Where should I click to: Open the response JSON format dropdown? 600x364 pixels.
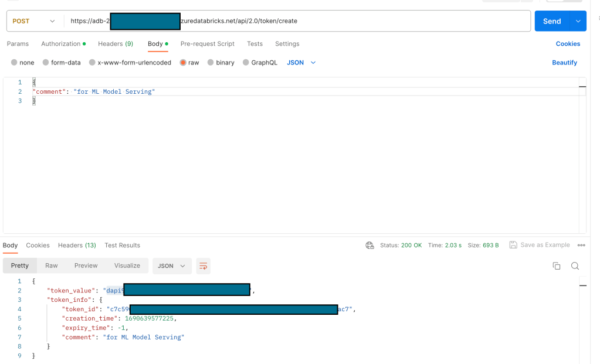coord(171,266)
